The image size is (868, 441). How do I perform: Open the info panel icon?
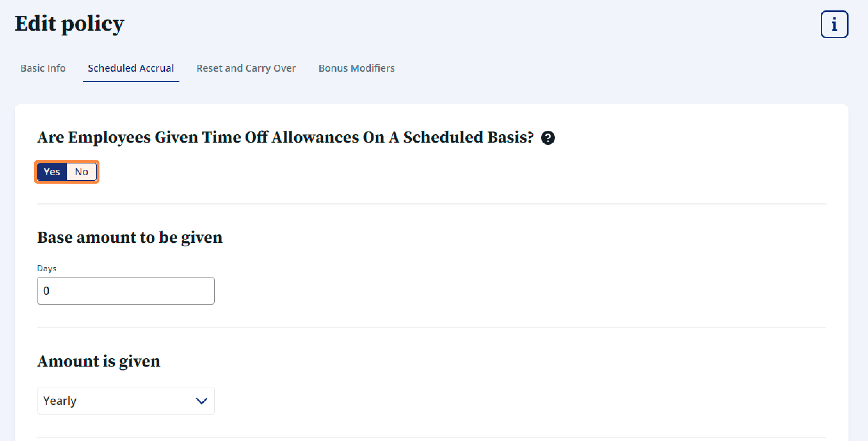(x=834, y=24)
